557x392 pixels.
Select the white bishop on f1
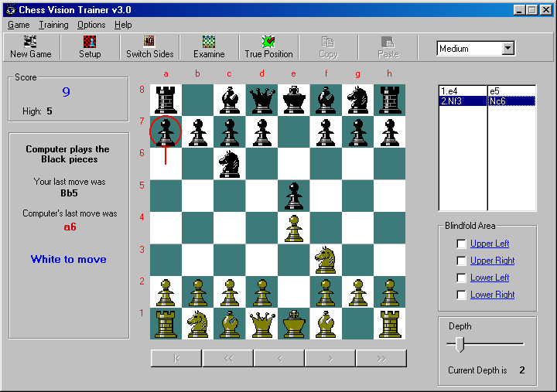(x=326, y=323)
